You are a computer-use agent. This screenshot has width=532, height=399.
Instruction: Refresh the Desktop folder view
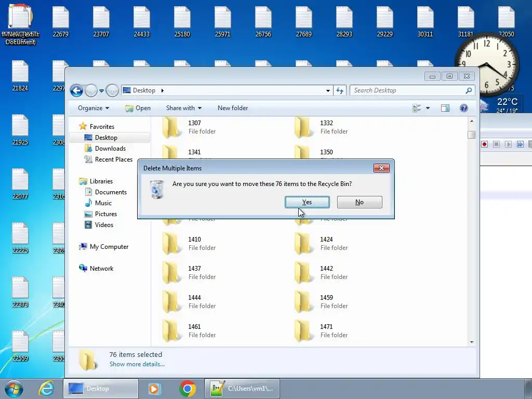click(x=340, y=90)
